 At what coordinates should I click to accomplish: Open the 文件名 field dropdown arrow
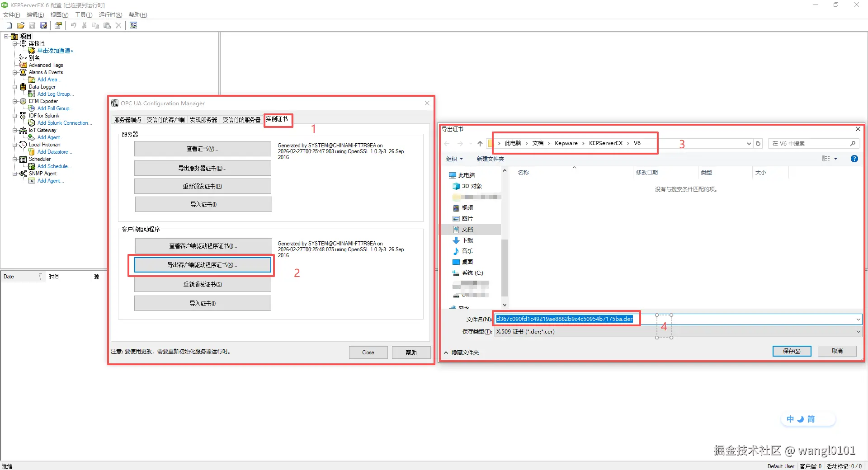click(858, 320)
